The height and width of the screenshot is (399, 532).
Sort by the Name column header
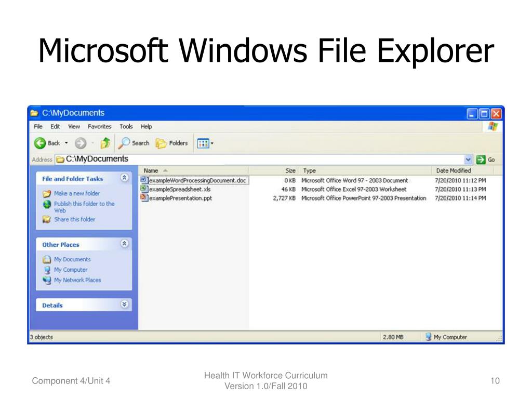193,170
